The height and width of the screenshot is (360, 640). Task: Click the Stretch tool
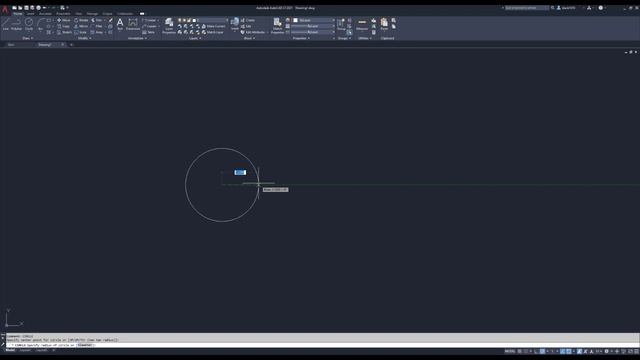pyautogui.click(x=64, y=32)
